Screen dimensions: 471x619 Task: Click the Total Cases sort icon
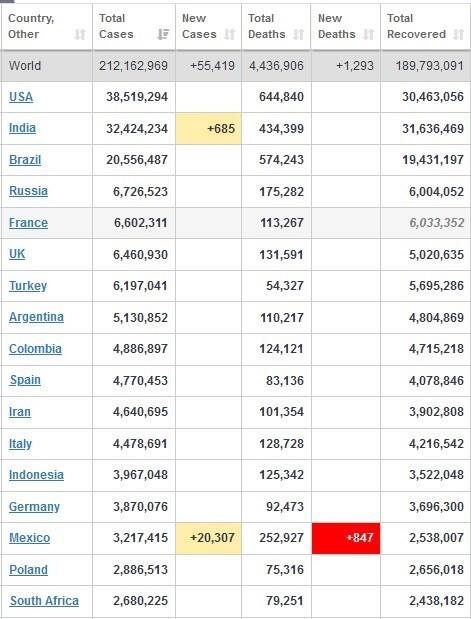point(163,34)
